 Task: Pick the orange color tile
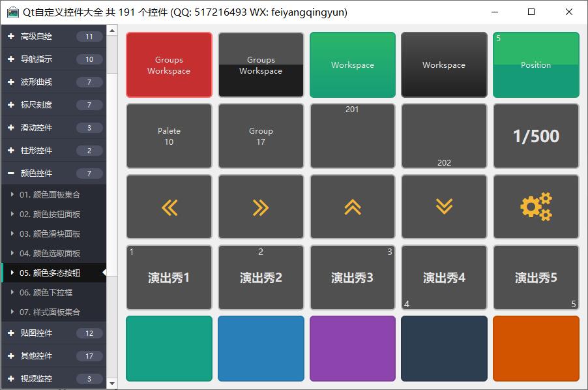pyautogui.click(x=536, y=348)
